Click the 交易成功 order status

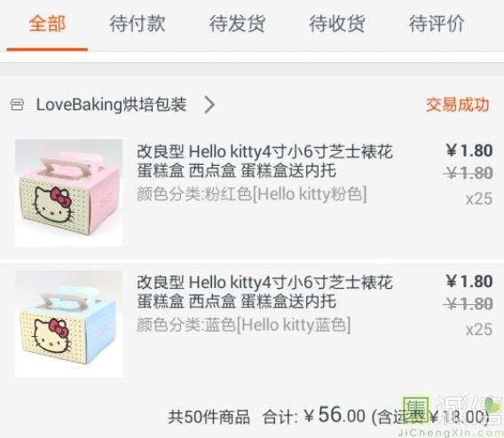457,105
